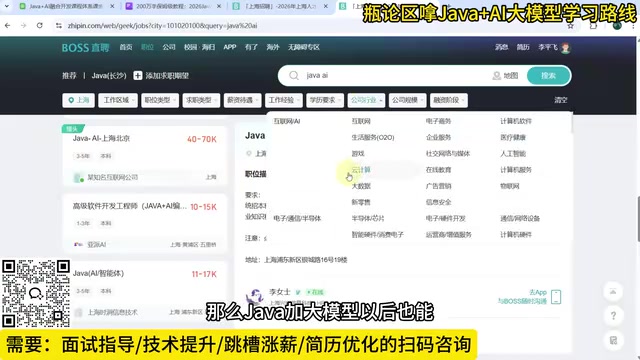Expand the 职位类型 filter
The width and height of the screenshot is (640, 360).
click(160, 100)
